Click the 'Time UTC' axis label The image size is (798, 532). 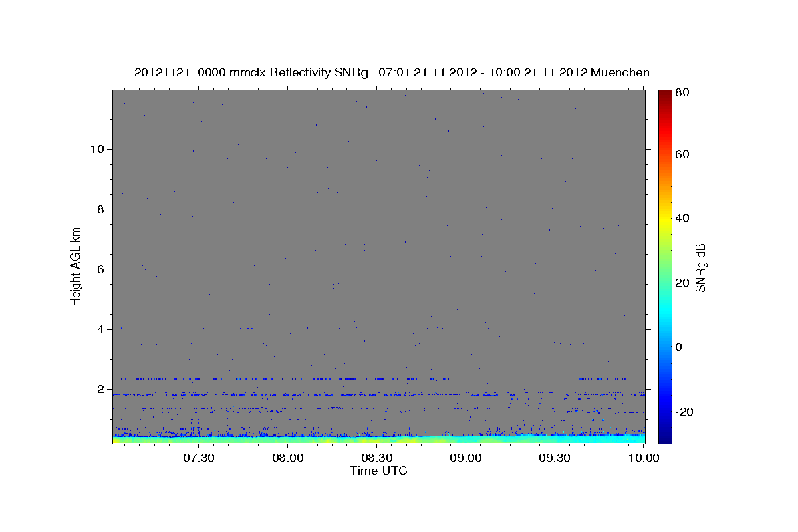(x=378, y=471)
